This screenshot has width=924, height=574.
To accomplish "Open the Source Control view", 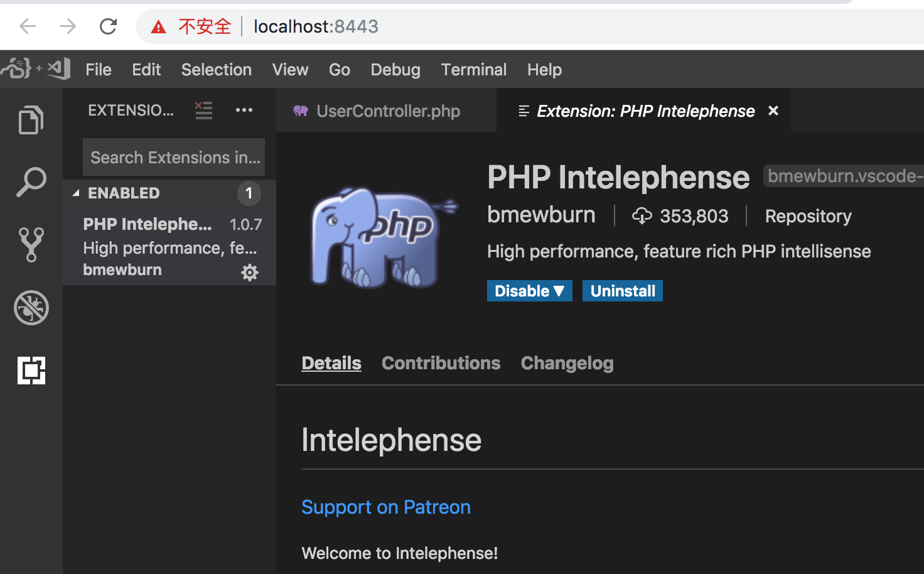I will click(x=31, y=245).
